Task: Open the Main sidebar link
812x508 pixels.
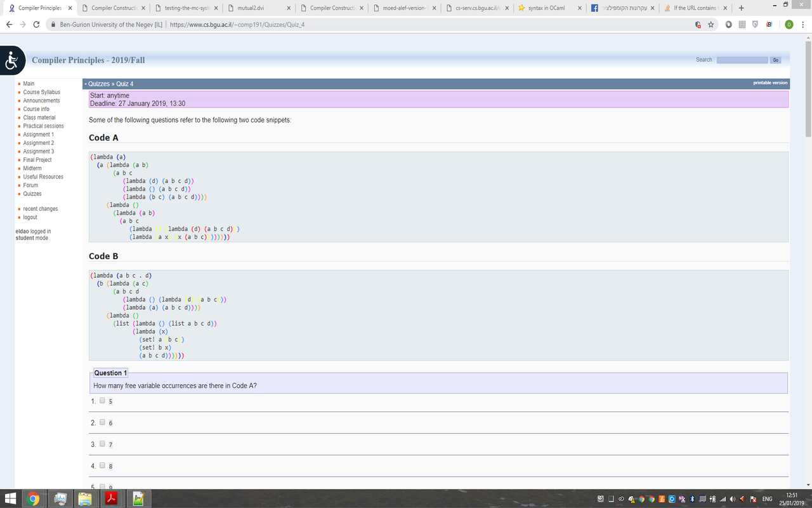Action: click(29, 84)
